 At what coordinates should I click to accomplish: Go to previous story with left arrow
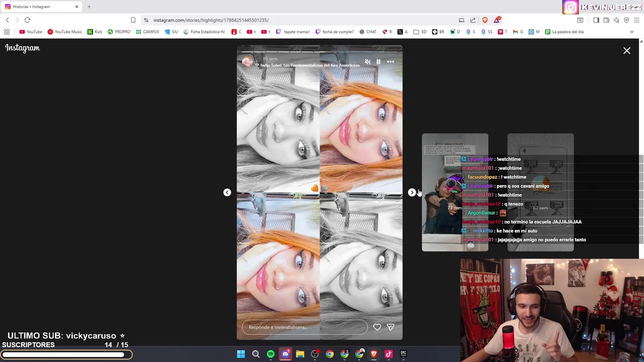pyautogui.click(x=227, y=193)
